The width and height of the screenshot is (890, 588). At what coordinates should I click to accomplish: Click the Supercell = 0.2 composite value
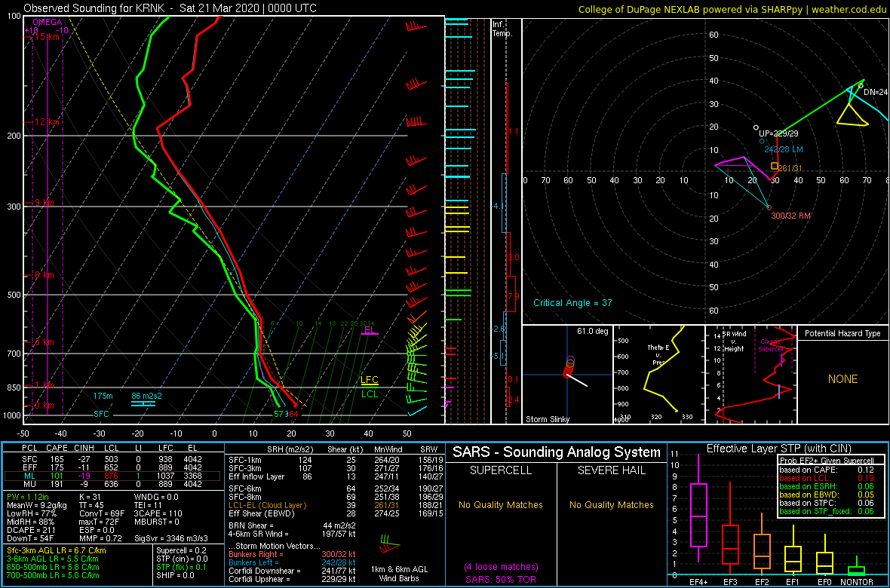pyautogui.click(x=183, y=550)
